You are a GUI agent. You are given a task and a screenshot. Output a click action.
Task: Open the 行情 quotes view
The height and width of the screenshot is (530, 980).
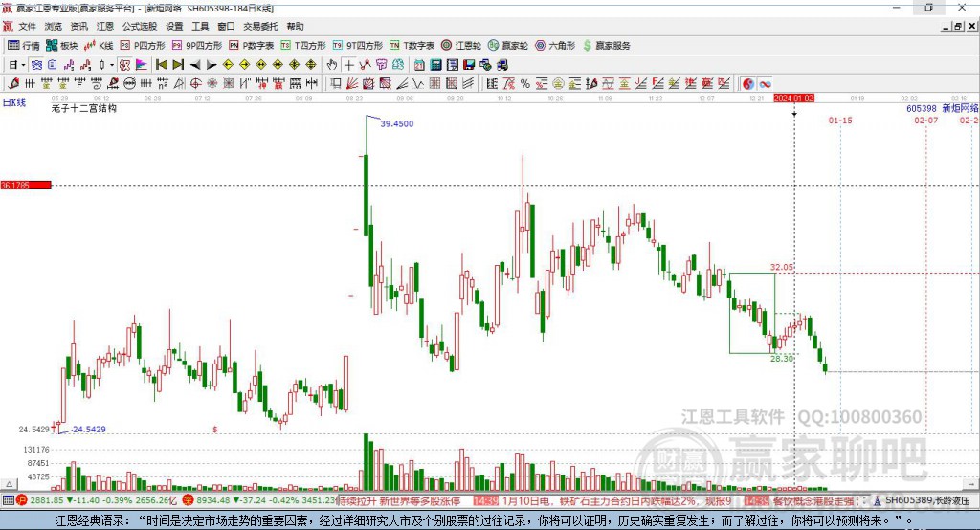(x=24, y=46)
